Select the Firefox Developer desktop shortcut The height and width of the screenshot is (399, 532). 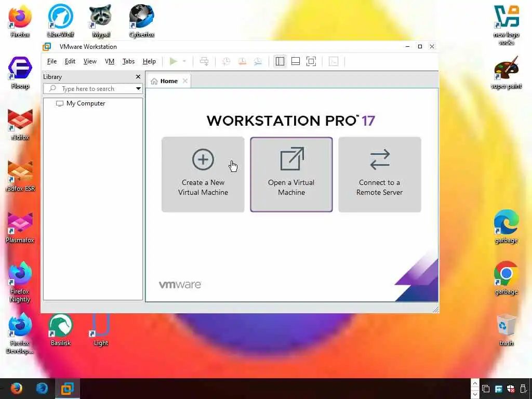click(x=20, y=334)
